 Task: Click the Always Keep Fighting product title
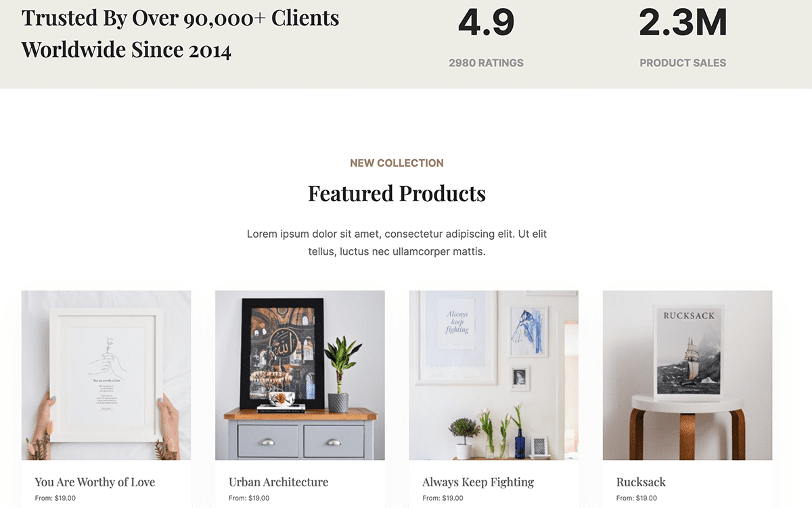tap(478, 482)
